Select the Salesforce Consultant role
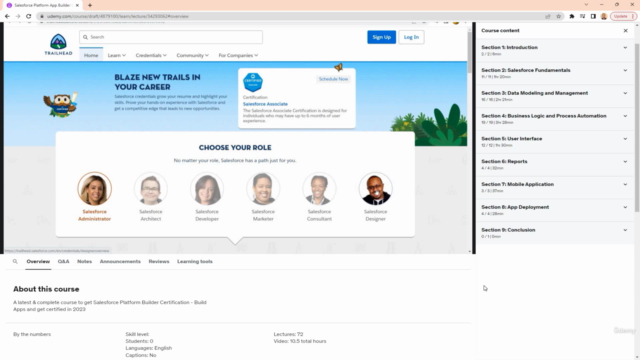This screenshot has width=640, height=360. pyautogui.click(x=319, y=197)
